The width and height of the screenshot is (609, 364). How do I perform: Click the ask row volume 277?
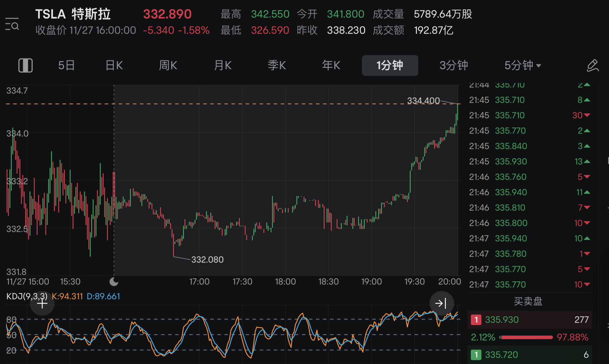coord(581,320)
